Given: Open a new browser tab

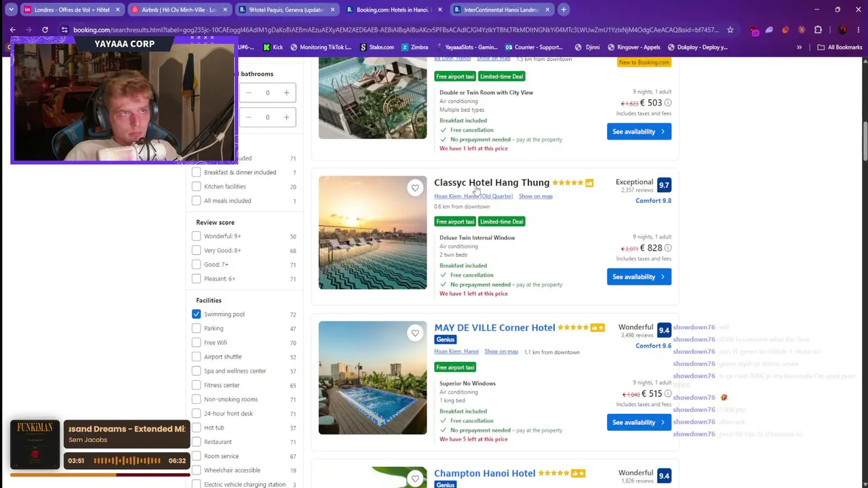Looking at the screenshot, I should pos(564,9).
